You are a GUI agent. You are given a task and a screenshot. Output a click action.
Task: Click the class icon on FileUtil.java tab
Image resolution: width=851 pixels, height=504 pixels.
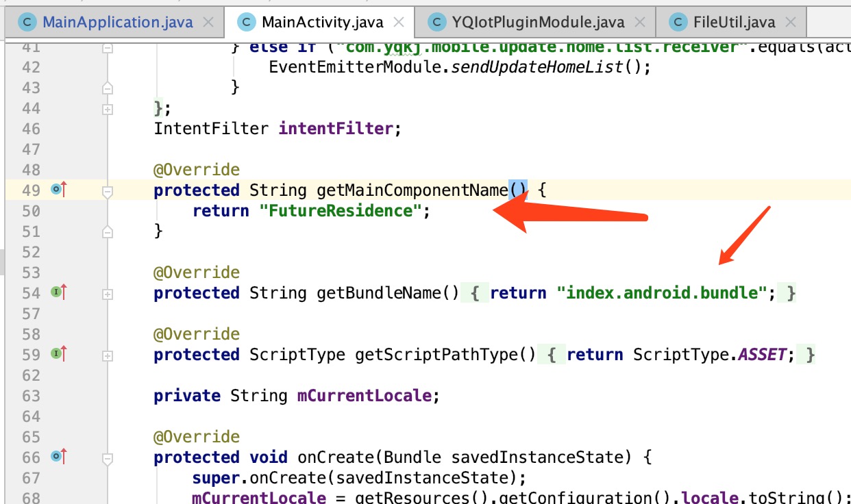pos(677,22)
